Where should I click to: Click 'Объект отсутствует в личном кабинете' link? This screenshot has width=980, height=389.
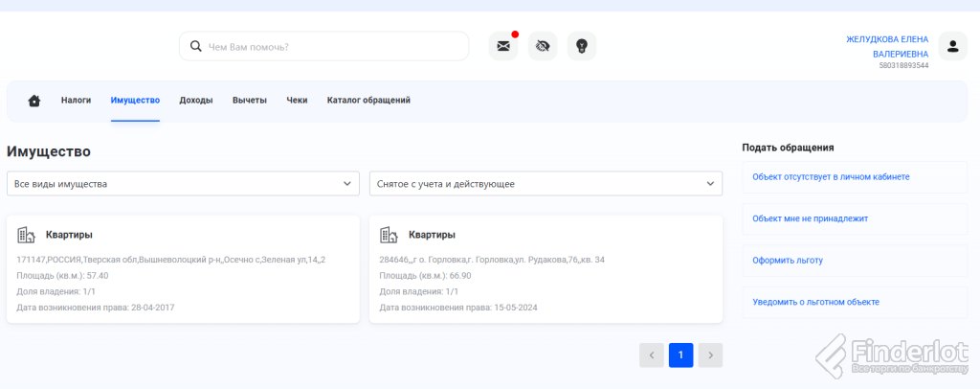coord(831,177)
